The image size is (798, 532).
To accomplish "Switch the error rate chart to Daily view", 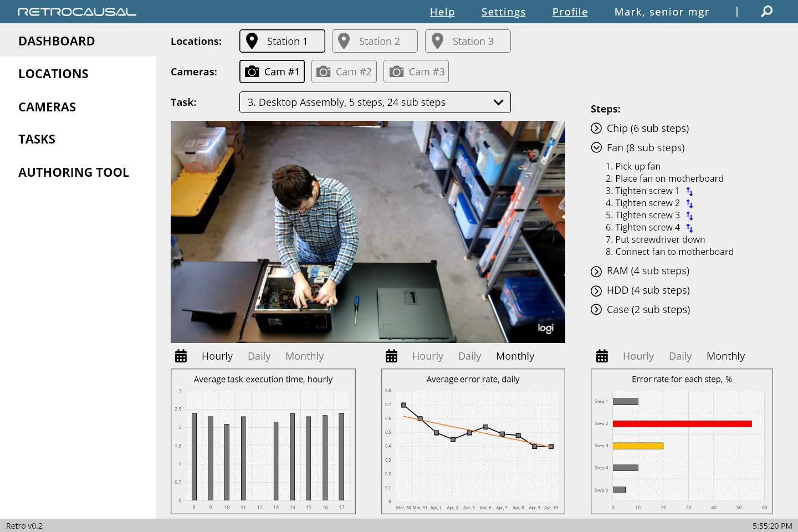I will (x=469, y=356).
